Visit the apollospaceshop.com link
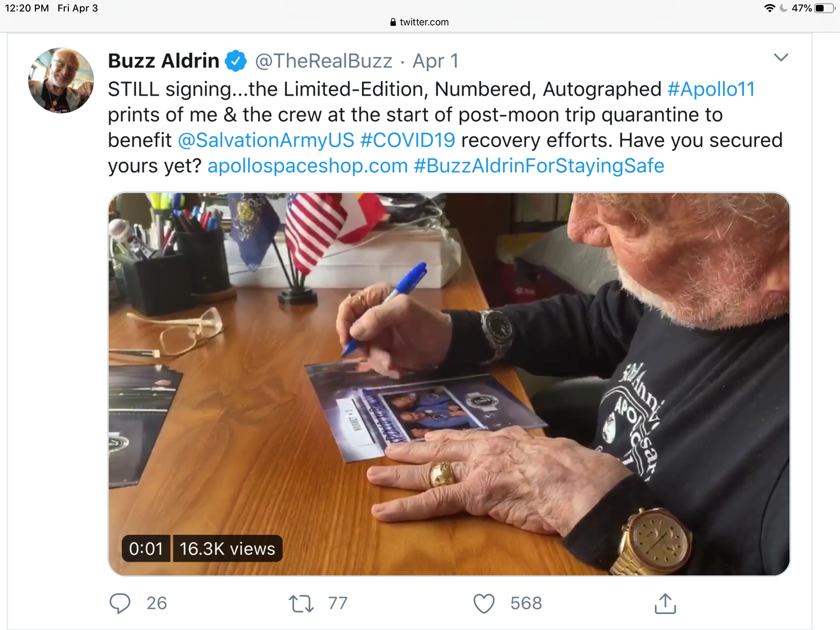The image size is (840, 630). 308,166
